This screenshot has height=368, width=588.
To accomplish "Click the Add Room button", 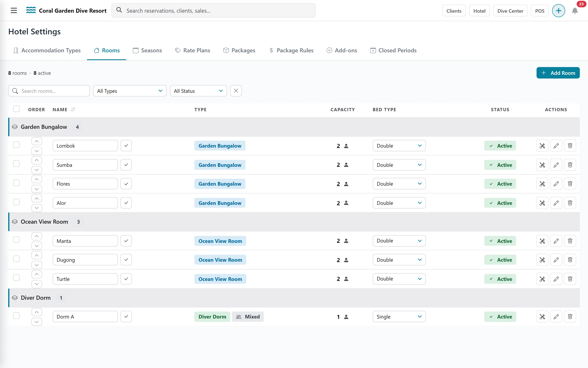I will 558,73.
